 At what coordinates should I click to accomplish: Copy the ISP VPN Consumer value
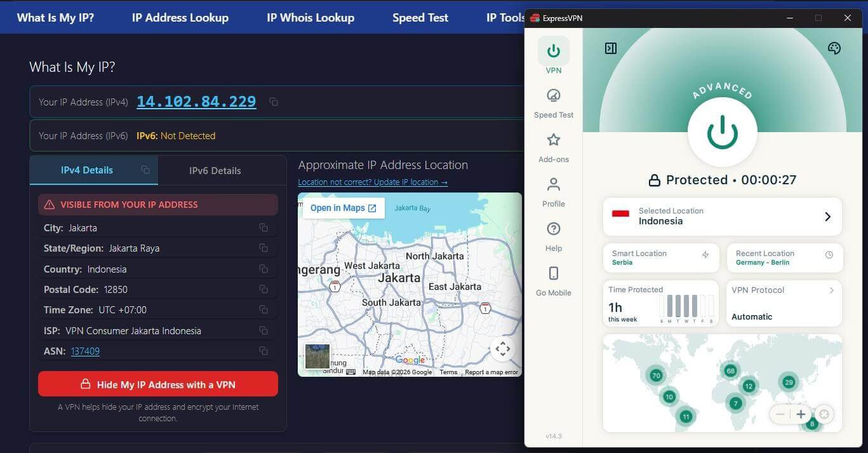pyautogui.click(x=264, y=330)
